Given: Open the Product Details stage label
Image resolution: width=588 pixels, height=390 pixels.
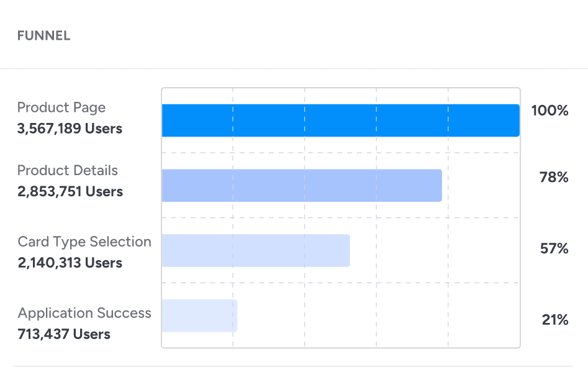Looking at the screenshot, I should pos(68,170).
